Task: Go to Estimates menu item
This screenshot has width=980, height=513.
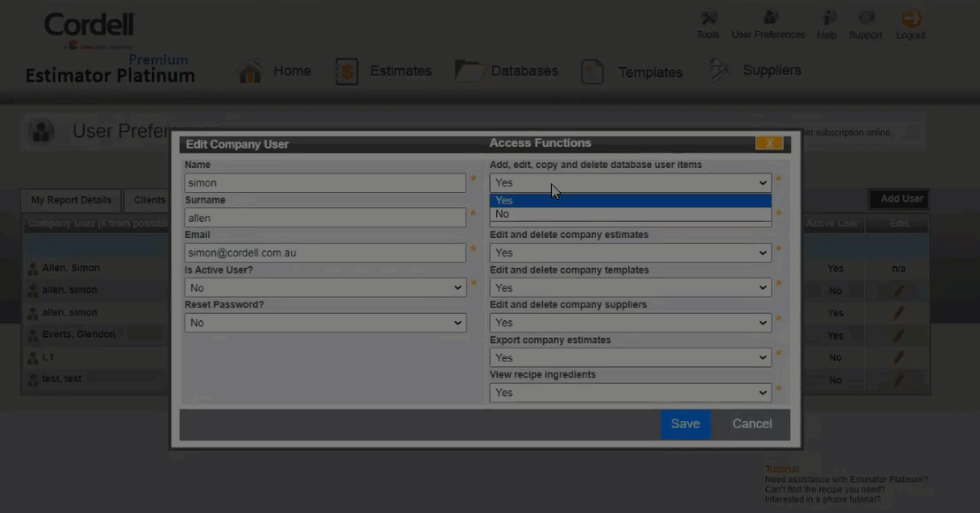Action: point(401,71)
